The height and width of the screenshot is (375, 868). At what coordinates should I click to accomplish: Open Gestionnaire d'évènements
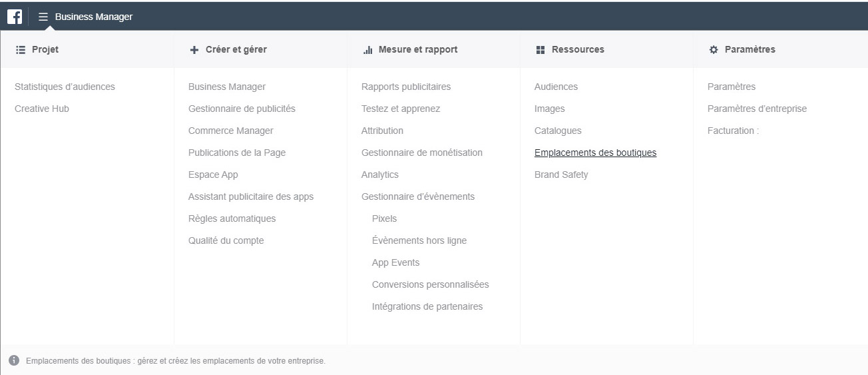pyautogui.click(x=418, y=196)
